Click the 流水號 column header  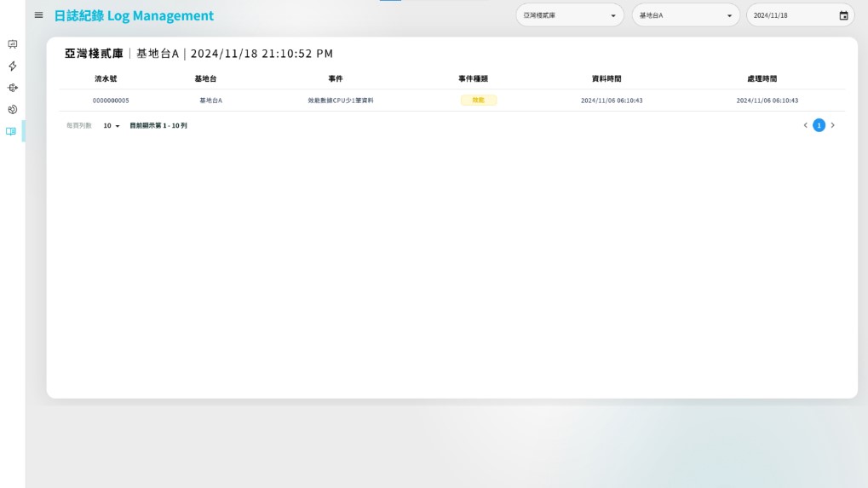[x=106, y=78]
